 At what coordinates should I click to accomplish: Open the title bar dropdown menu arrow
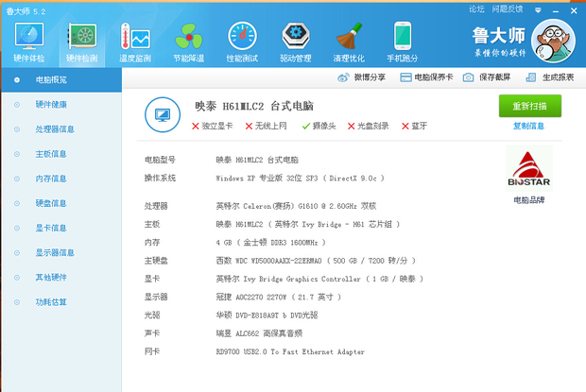pos(538,10)
